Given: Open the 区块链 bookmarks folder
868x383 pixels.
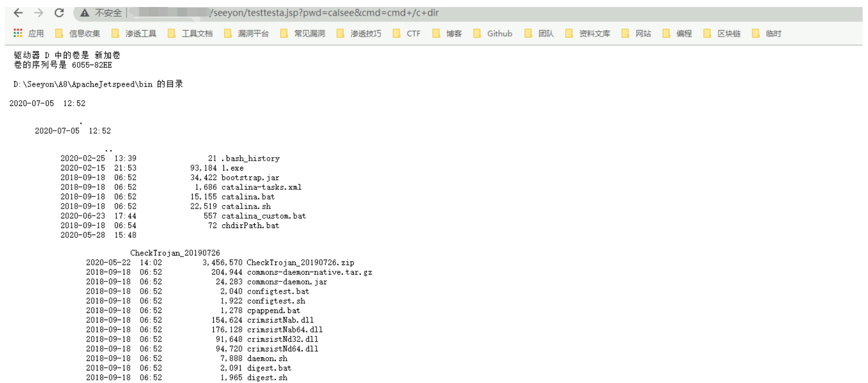Looking at the screenshot, I should (x=722, y=33).
